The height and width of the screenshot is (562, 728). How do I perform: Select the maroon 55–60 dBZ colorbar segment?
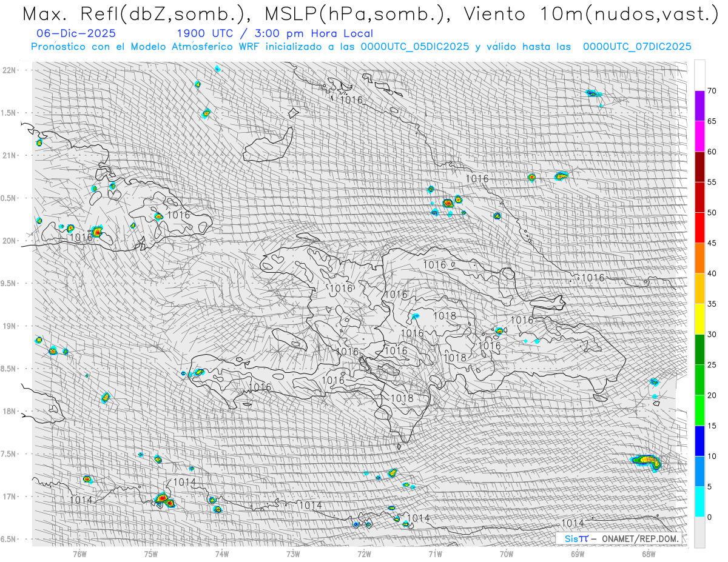pyautogui.click(x=699, y=167)
